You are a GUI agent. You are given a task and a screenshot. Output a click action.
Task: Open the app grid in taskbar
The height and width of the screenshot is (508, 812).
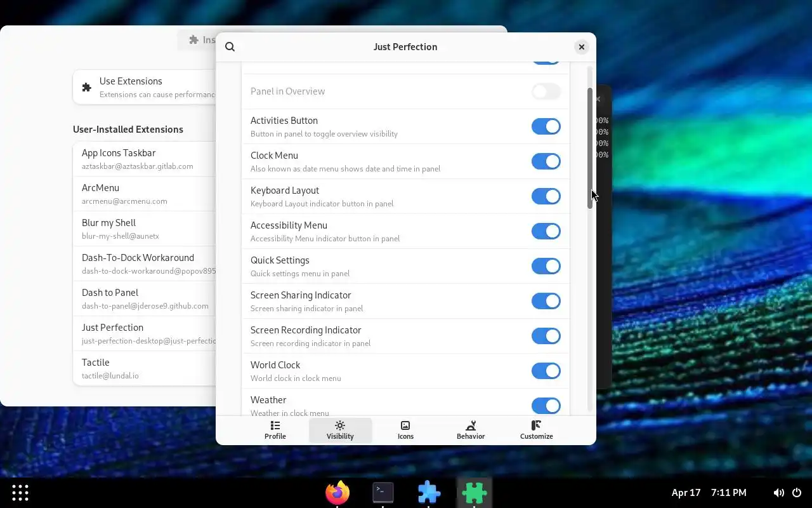point(20,493)
